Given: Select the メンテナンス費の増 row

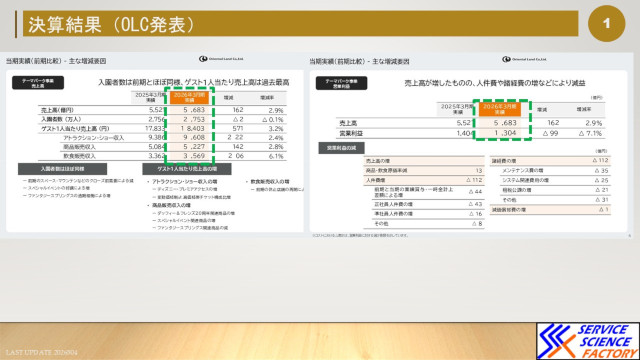Looking at the screenshot, I should point(555,171).
